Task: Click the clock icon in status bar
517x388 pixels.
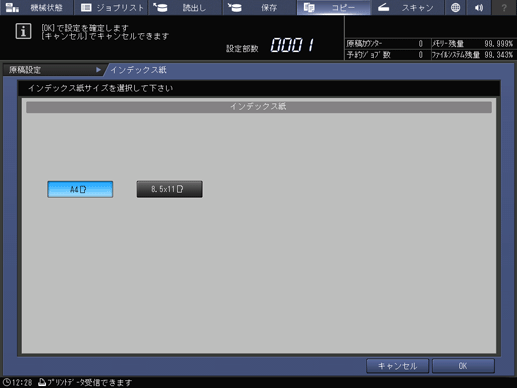Action: click(x=7, y=382)
